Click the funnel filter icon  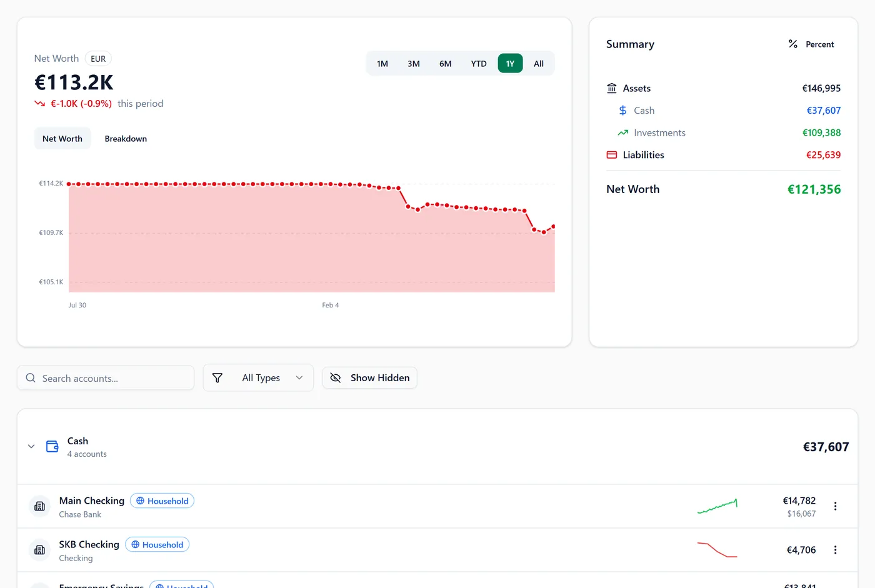pyautogui.click(x=217, y=377)
